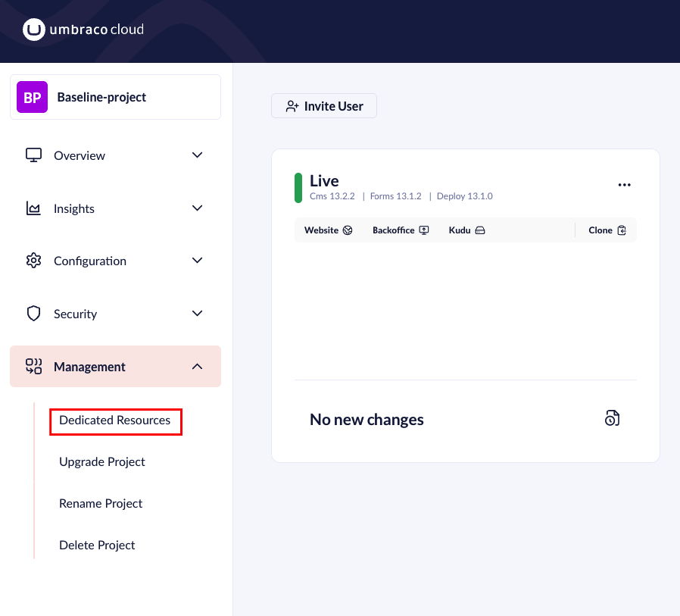Open the Backoffice link
680x616 pixels.
pyautogui.click(x=401, y=230)
